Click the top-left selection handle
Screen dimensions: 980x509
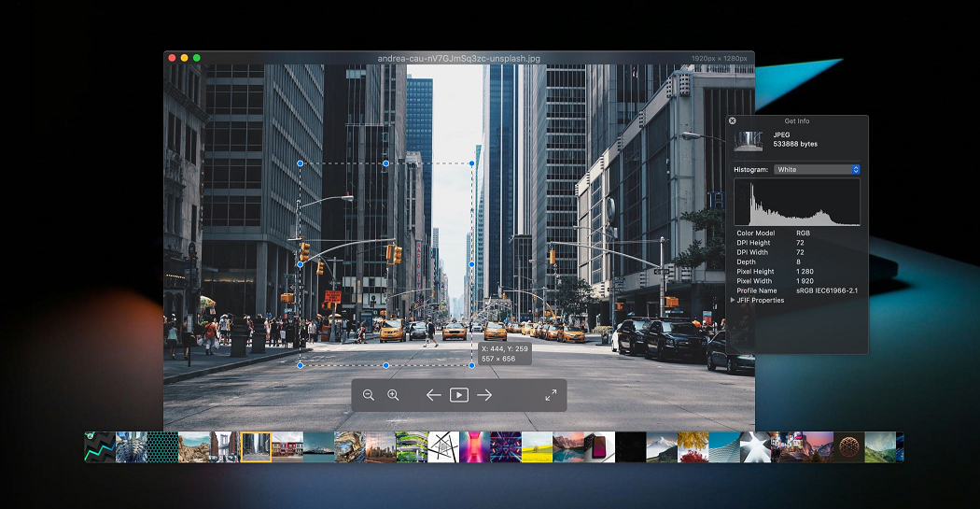300,163
